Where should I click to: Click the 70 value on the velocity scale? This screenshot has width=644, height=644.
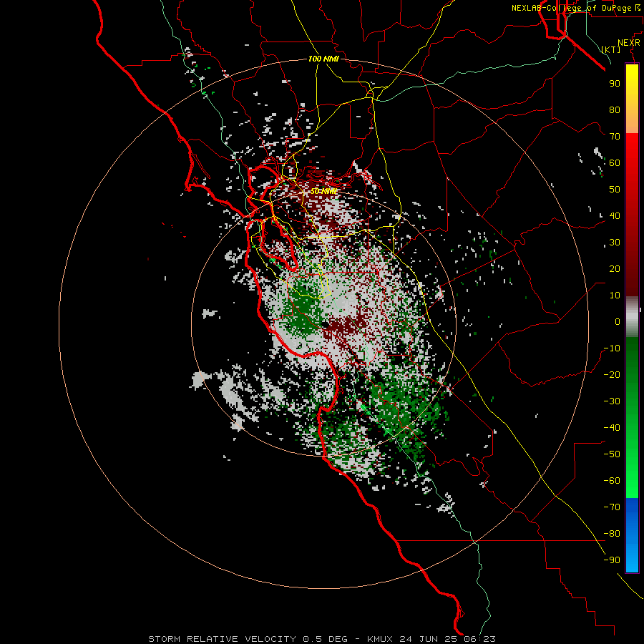click(615, 137)
